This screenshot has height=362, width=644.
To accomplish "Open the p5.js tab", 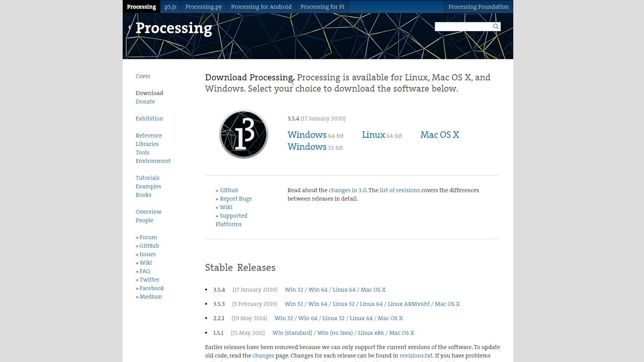I will point(170,7).
